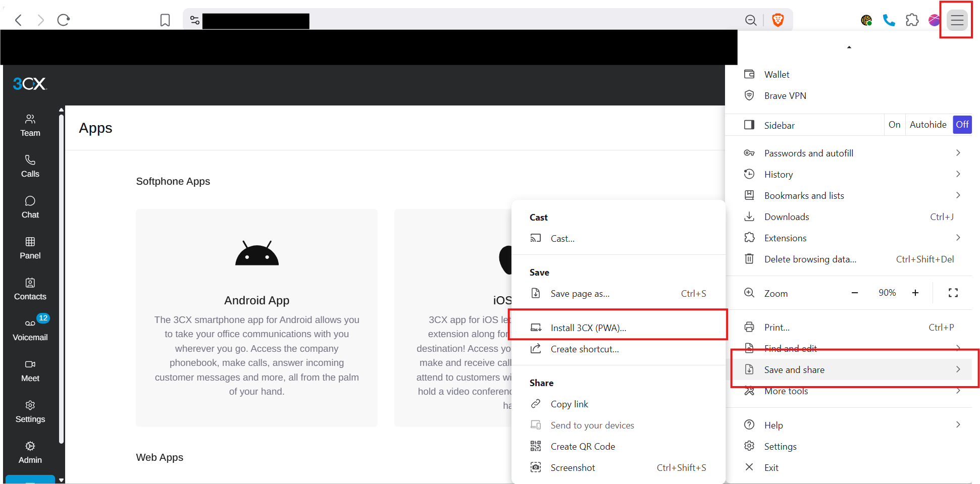Set Sidebar to Off

tap(962, 125)
